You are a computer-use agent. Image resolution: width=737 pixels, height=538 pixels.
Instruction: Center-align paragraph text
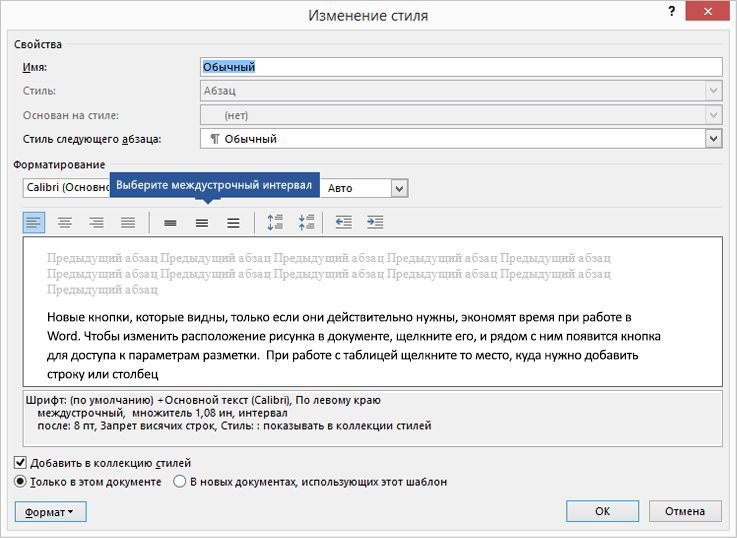pos(65,222)
